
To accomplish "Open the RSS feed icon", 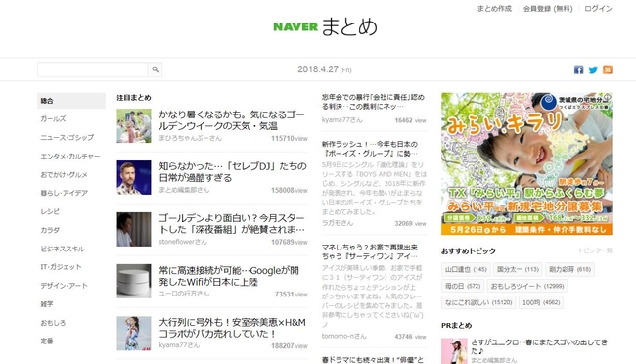I will (x=608, y=69).
